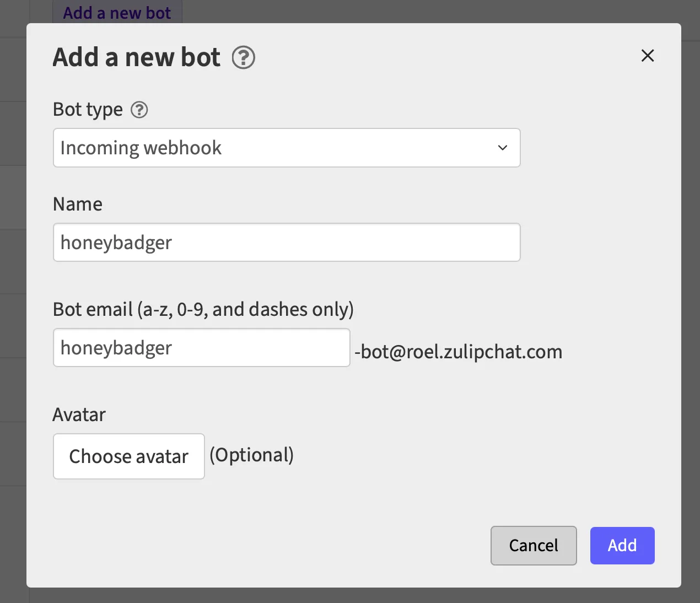Select the honeybadger text in the Name field
Screen dimensions: 700x603
116,242
